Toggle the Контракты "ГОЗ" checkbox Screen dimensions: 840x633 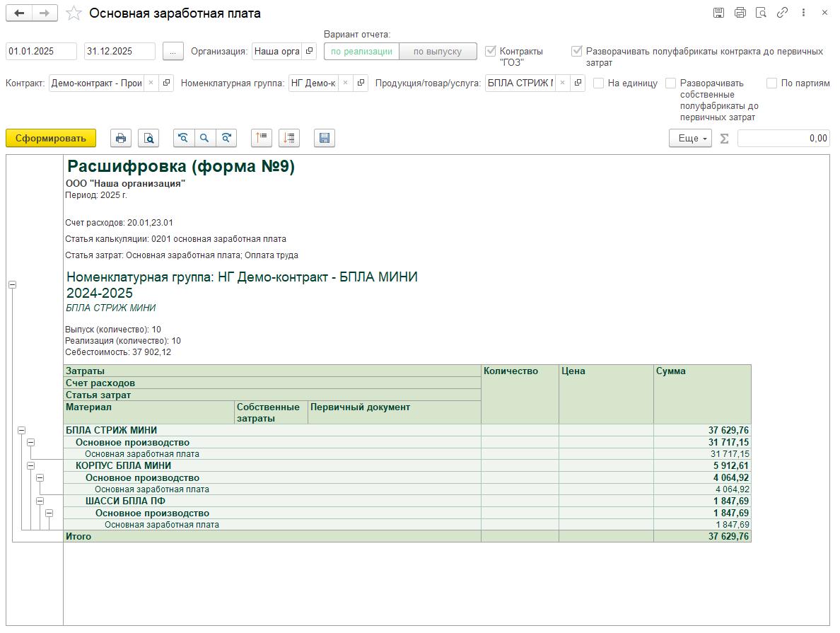pyautogui.click(x=490, y=52)
